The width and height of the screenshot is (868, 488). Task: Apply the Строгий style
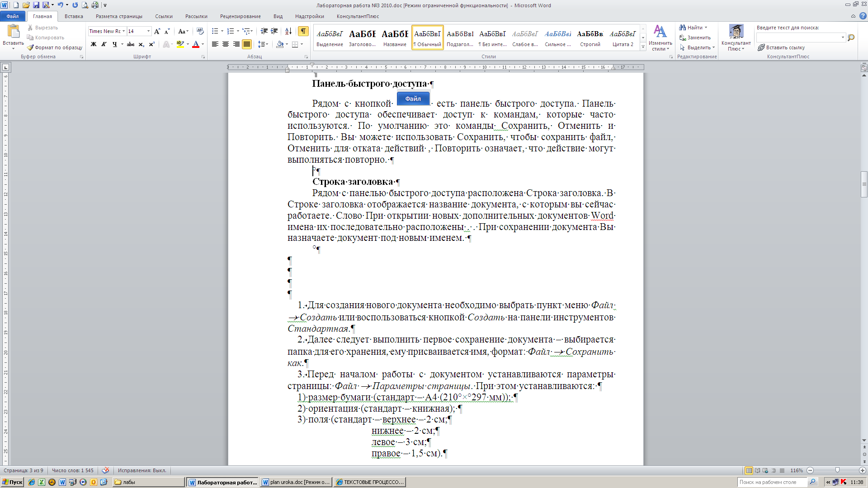click(590, 38)
